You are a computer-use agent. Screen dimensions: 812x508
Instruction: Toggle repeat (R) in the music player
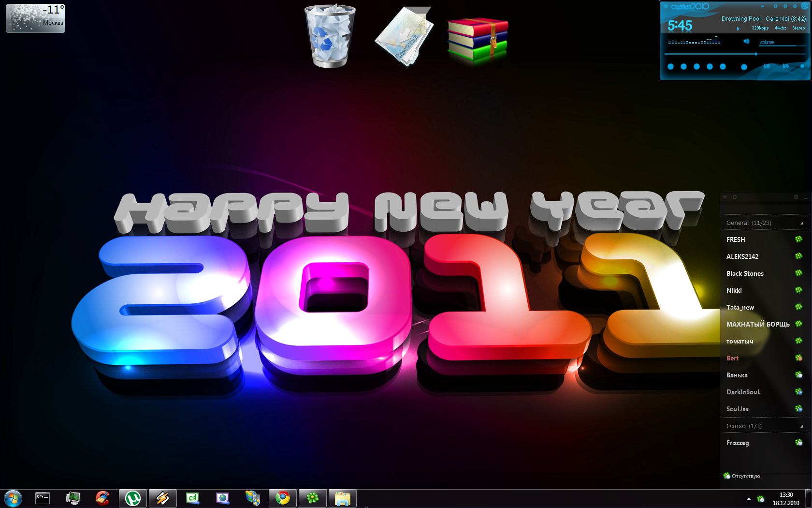(x=785, y=66)
